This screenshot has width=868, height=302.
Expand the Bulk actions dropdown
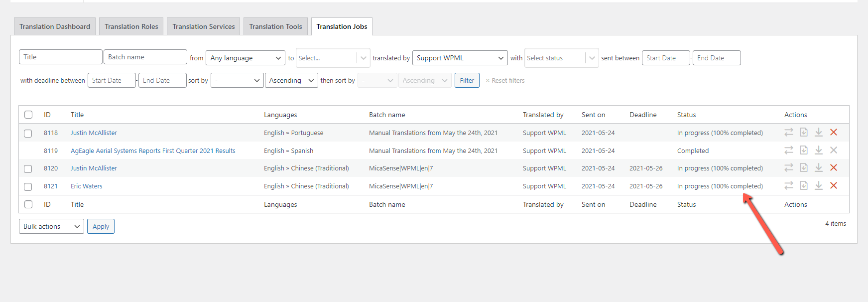(x=51, y=226)
